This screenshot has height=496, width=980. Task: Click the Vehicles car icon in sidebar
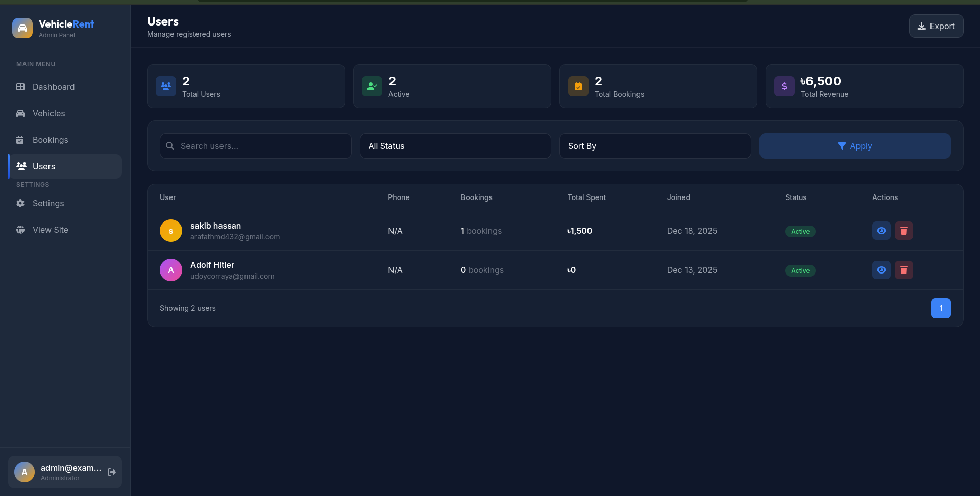[x=20, y=113]
